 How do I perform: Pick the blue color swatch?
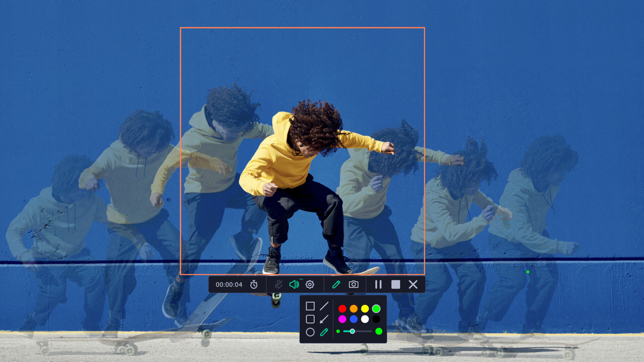[354, 319]
